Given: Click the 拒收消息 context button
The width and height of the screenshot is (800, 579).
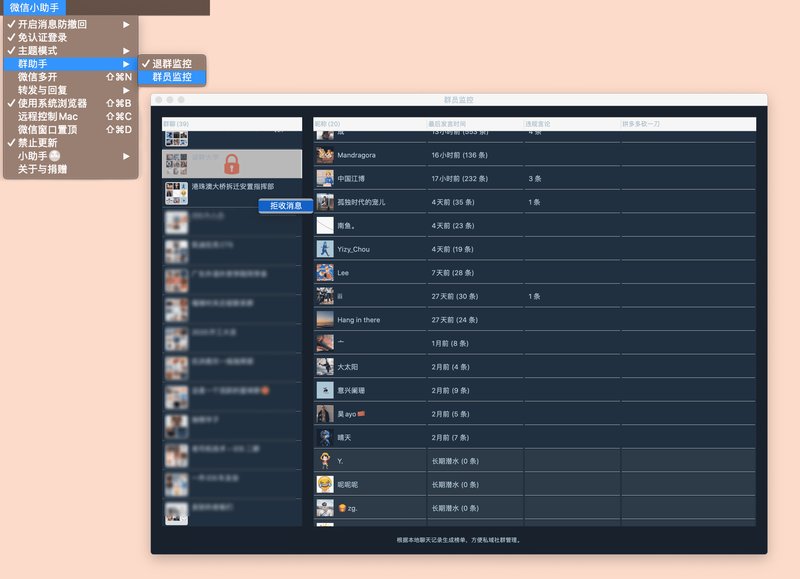Looking at the screenshot, I should tap(285, 206).
